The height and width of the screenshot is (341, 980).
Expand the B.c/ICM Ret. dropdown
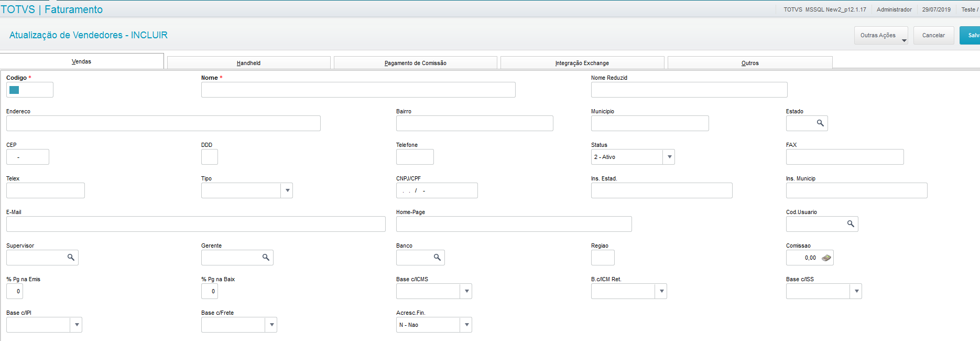661,291
